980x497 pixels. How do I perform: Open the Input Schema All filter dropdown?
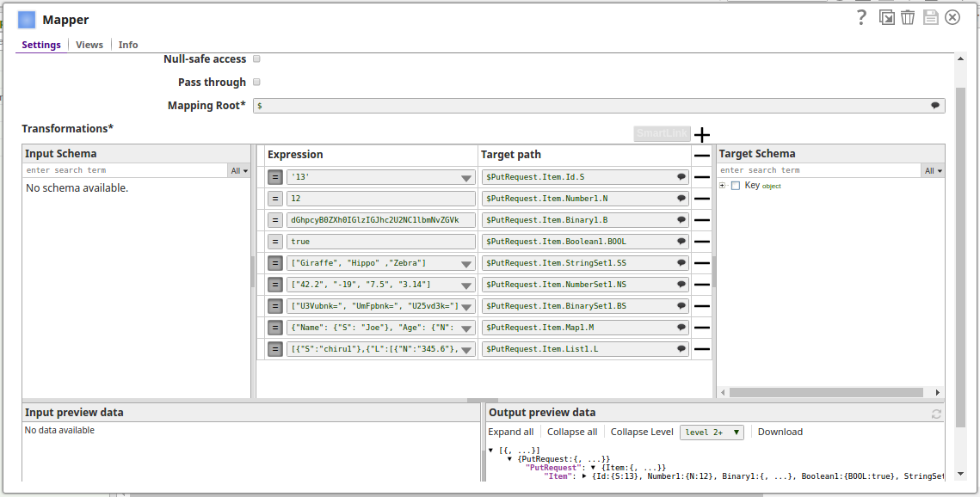click(239, 170)
